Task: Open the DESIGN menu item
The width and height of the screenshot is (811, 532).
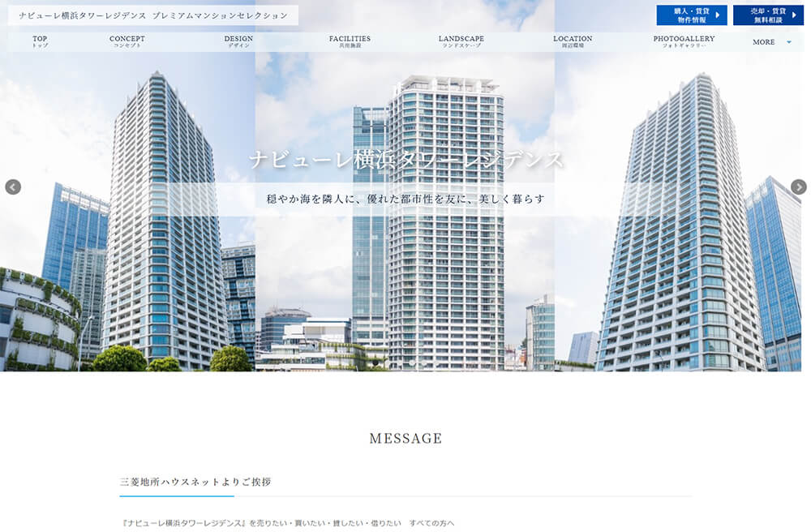Action: click(238, 41)
